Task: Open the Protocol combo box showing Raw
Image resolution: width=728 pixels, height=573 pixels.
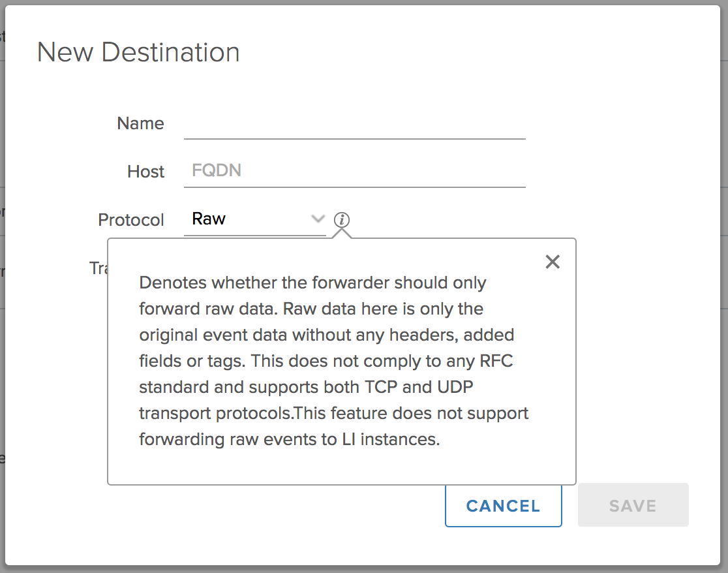Action: (x=248, y=219)
